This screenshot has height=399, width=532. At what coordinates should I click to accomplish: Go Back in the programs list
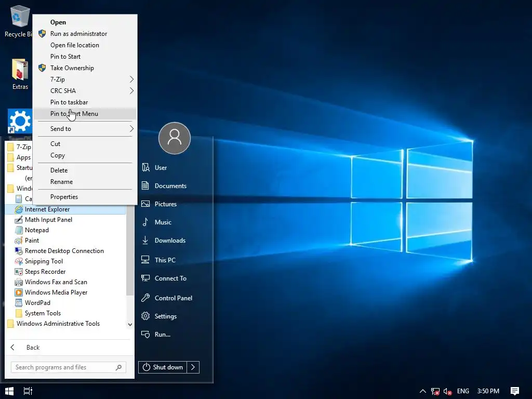pyautogui.click(x=25, y=348)
